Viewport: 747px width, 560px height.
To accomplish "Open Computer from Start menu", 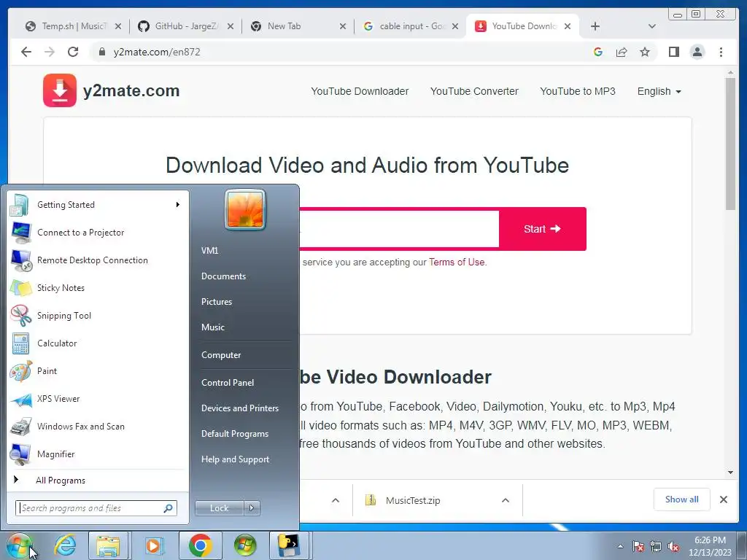I will pos(220,355).
